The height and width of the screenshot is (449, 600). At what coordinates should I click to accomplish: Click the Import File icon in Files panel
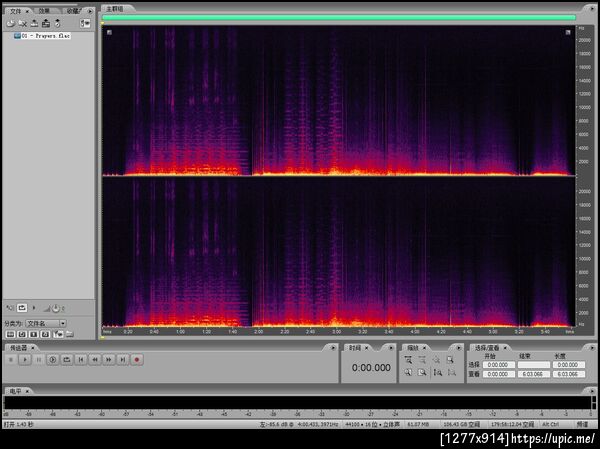coord(10,23)
